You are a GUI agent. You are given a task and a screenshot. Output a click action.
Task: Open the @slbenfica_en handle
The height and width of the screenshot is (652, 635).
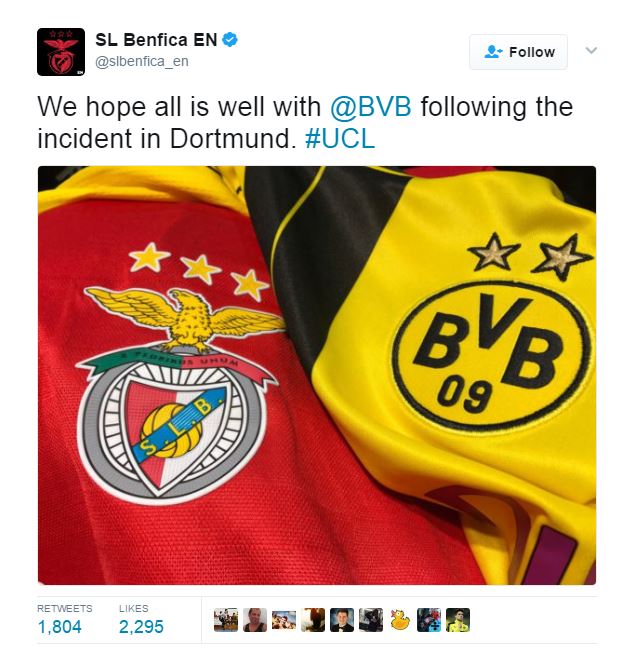[x=142, y=62]
